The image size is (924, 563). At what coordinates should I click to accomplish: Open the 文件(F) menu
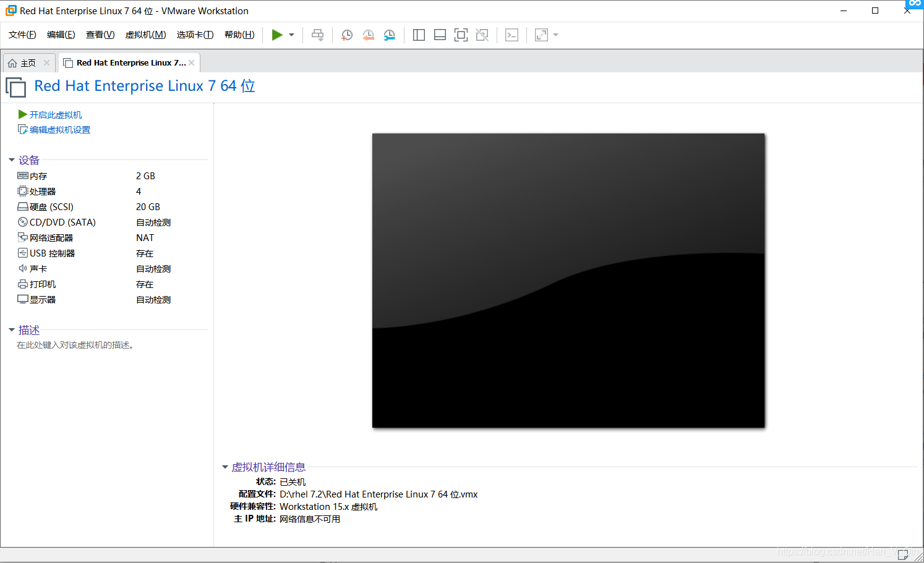coord(22,35)
